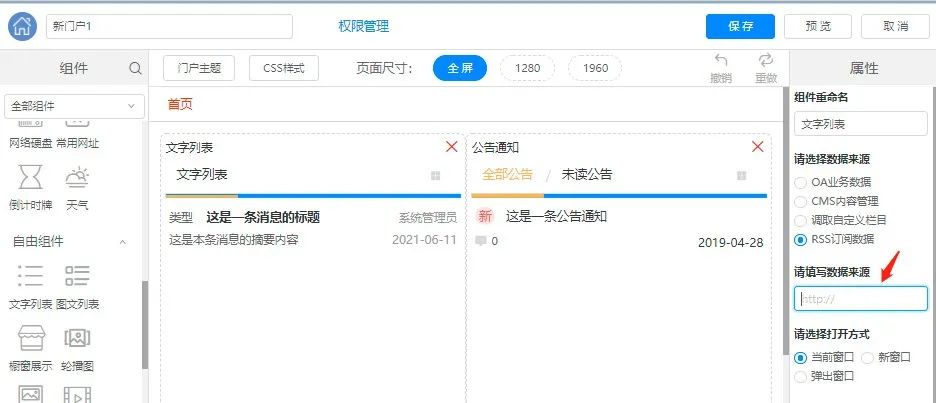The height and width of the screenshot is (403, 936).
Task: Click the http:// data source field
Action: [861, 299]
